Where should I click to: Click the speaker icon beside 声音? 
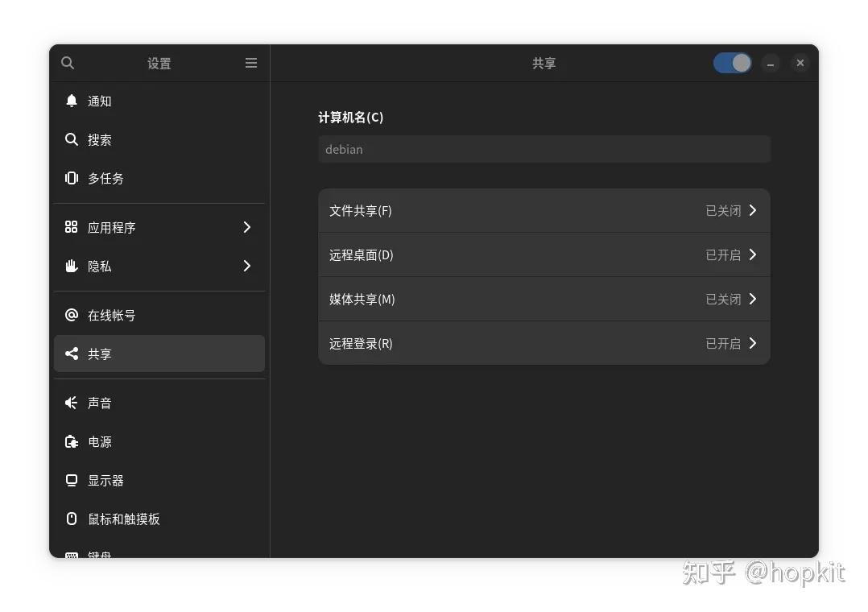point(72,403)
